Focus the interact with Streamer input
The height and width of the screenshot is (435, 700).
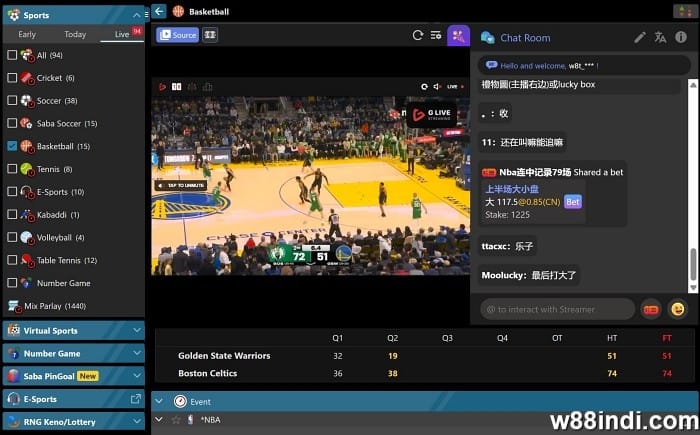(558, 309)
